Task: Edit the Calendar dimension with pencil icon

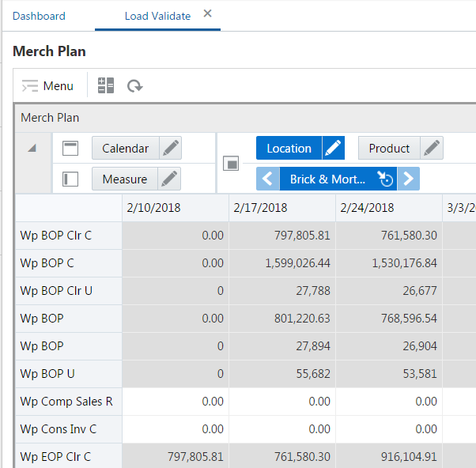Action: [x=170, y=148]
